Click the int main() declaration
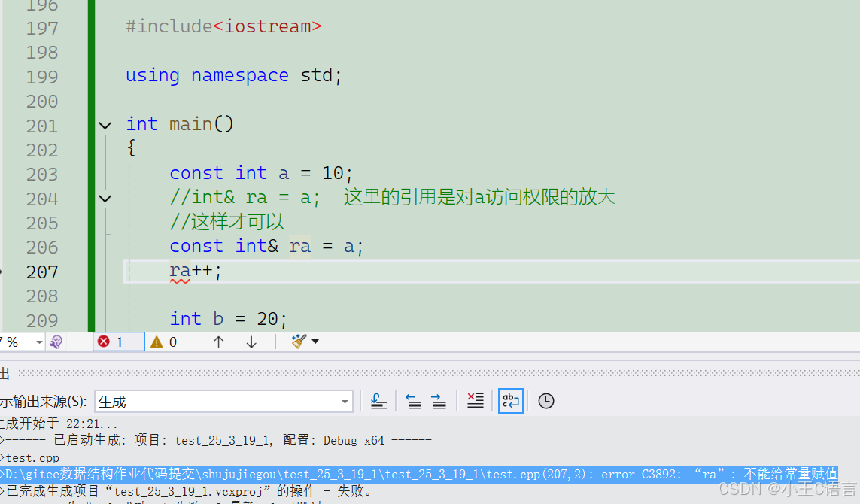 pos(180,124)
